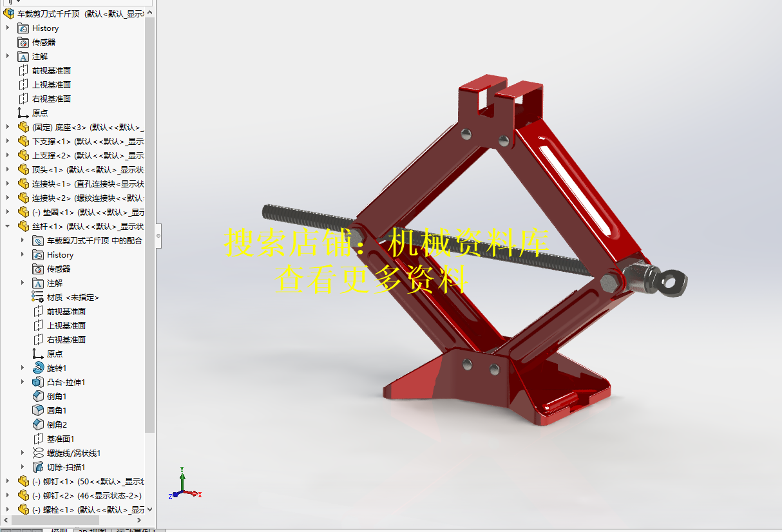Screen dimensions: 782x532
Task: Select the 倒角2 chamfer feature icon
Action: [x=38, y=424]
